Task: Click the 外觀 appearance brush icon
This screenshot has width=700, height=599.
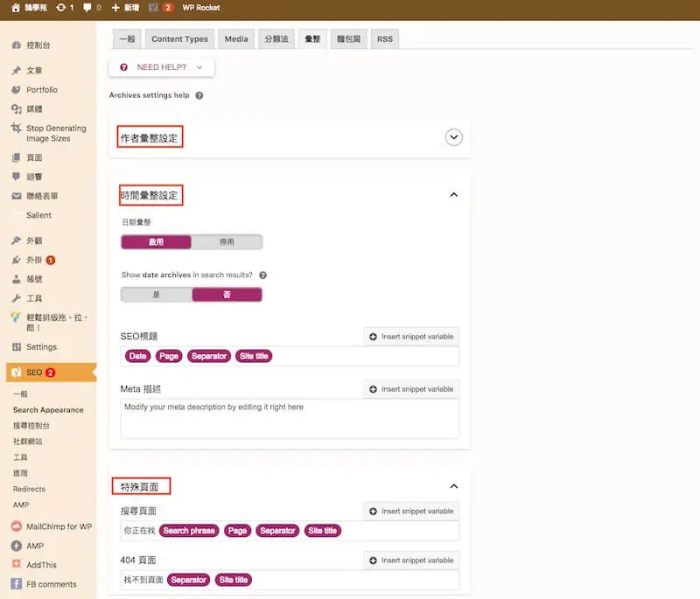Action: point(17,240)
